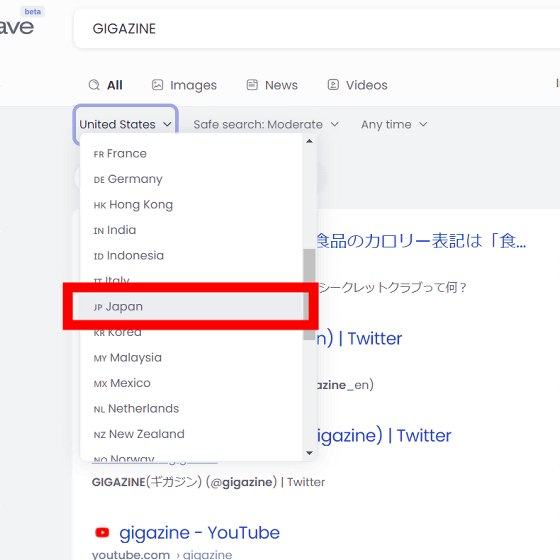Open the gigazine - YouTube result
The height and width of the screenshot is (560, 560).
[x=199, y=533]
